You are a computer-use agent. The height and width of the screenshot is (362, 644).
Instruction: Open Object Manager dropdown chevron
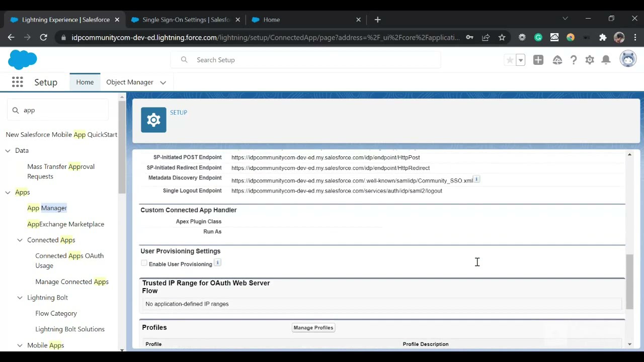pos(163,82)
